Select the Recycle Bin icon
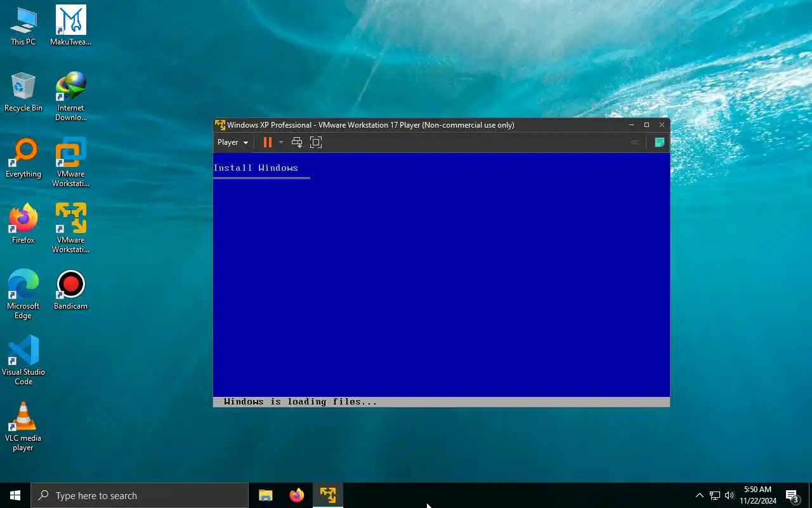 pos(23,93)
